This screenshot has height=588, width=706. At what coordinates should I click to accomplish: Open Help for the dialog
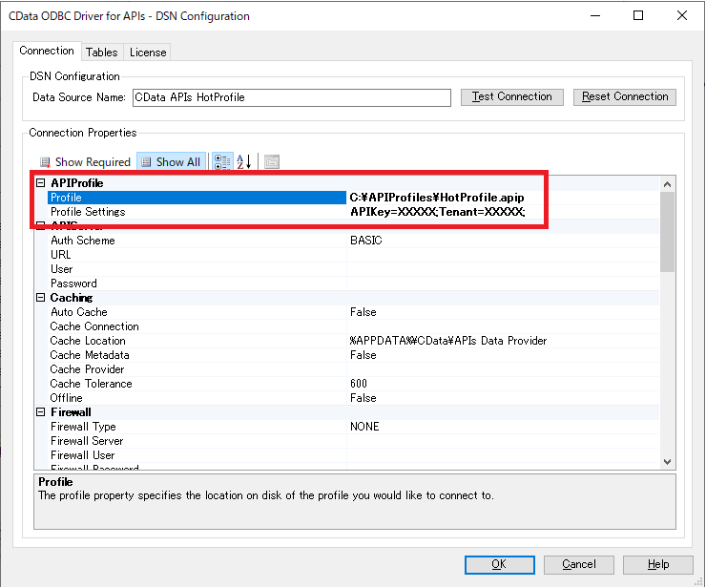click(658, 564)
